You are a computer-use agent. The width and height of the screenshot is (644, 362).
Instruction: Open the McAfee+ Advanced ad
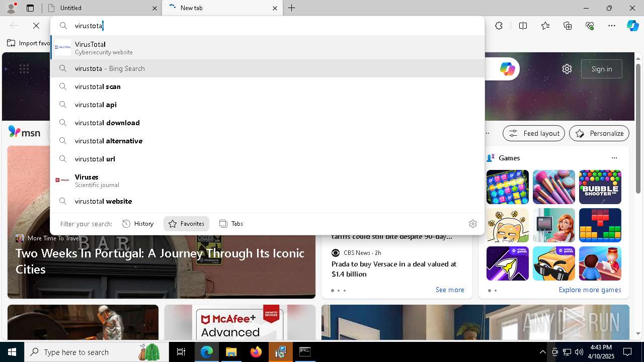239,322
